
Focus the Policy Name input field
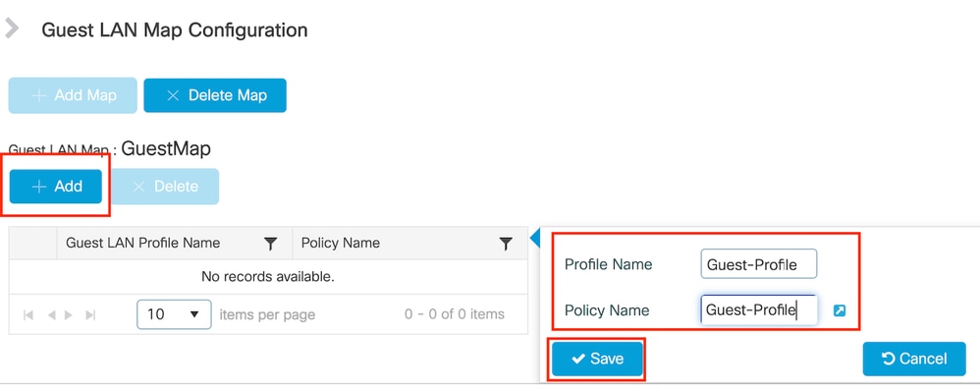759,310
